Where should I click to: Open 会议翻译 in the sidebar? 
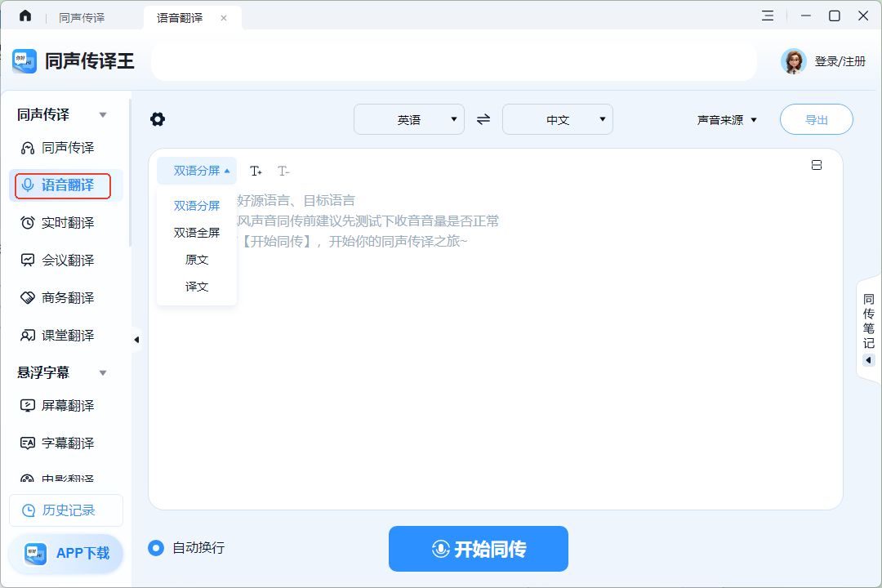[68, 261]
